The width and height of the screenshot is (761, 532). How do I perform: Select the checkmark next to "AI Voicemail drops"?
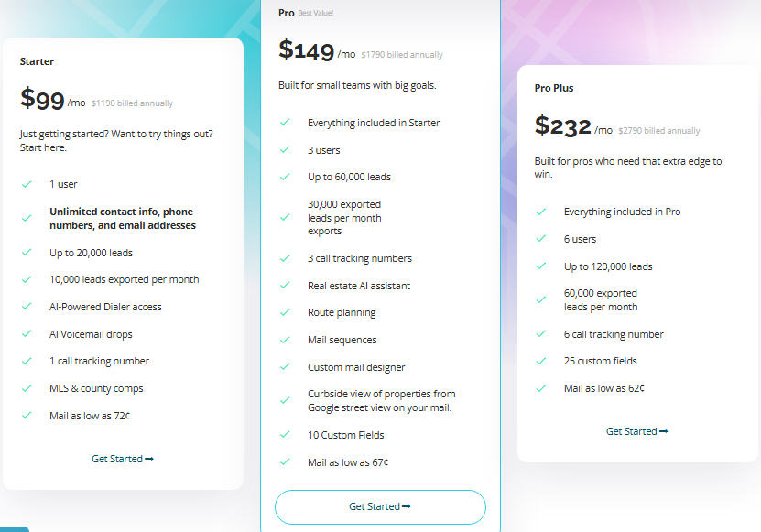26,333
